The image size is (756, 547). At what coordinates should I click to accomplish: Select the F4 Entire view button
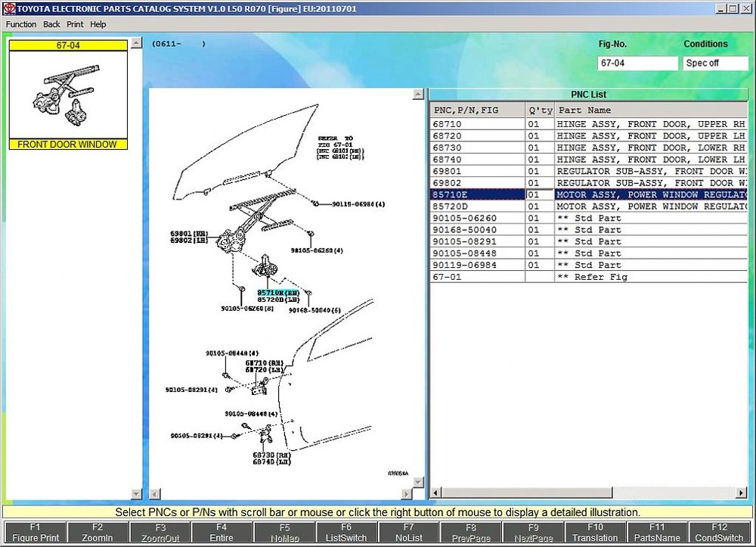pyautogui.click(x=222, y=533)
